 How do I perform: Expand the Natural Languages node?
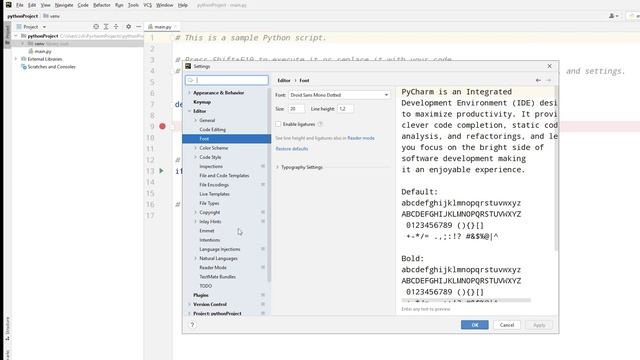coord(196,258)
